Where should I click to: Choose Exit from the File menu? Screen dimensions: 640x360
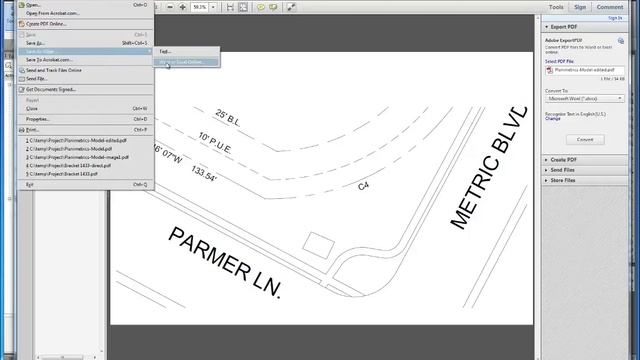pos(85,184)
